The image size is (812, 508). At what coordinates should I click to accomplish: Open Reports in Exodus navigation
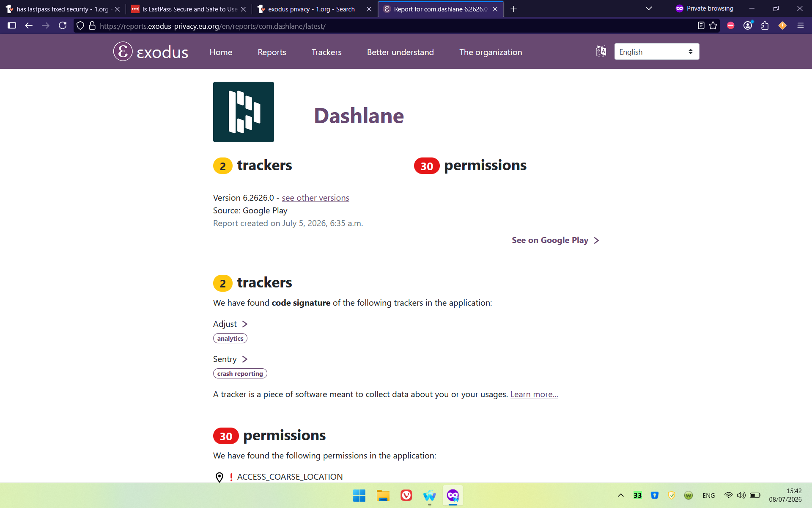coord(272,52)
